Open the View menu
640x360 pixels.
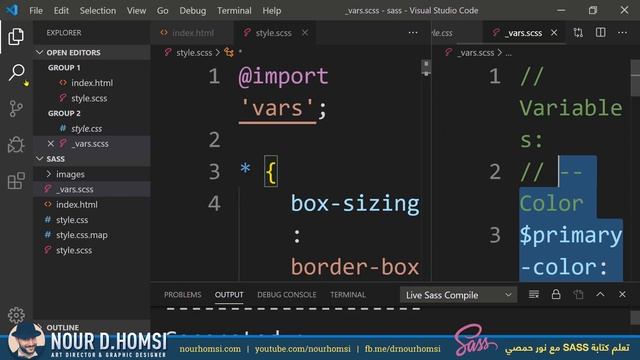coord(136,11)
